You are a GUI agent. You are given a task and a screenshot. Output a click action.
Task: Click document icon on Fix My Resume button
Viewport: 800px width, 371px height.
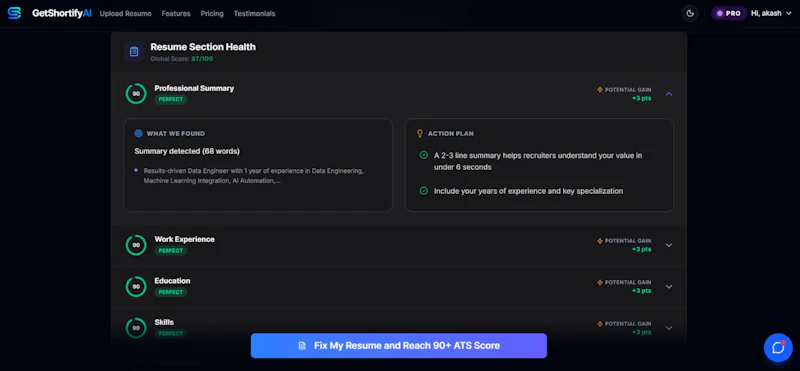pyautogui.click(x=303, y=345)
